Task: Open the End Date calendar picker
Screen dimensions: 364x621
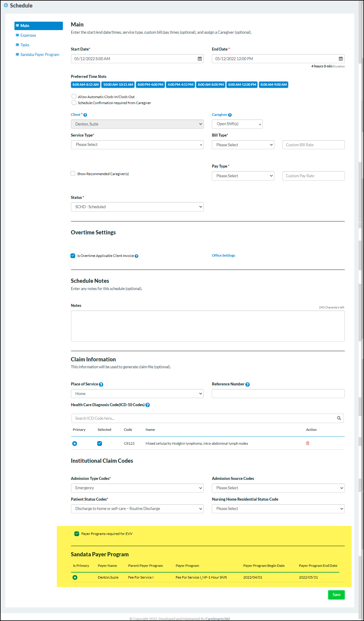Action: (341, 59)
